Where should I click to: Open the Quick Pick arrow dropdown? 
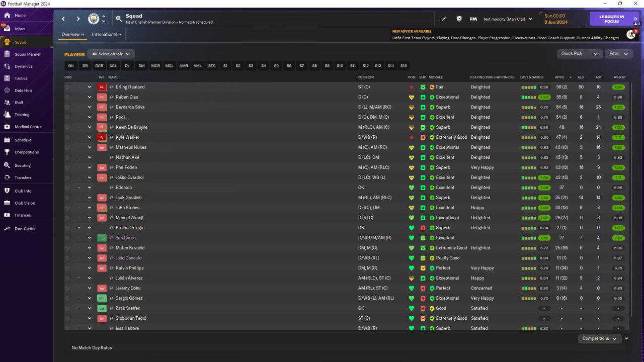(x=596, y=54)
